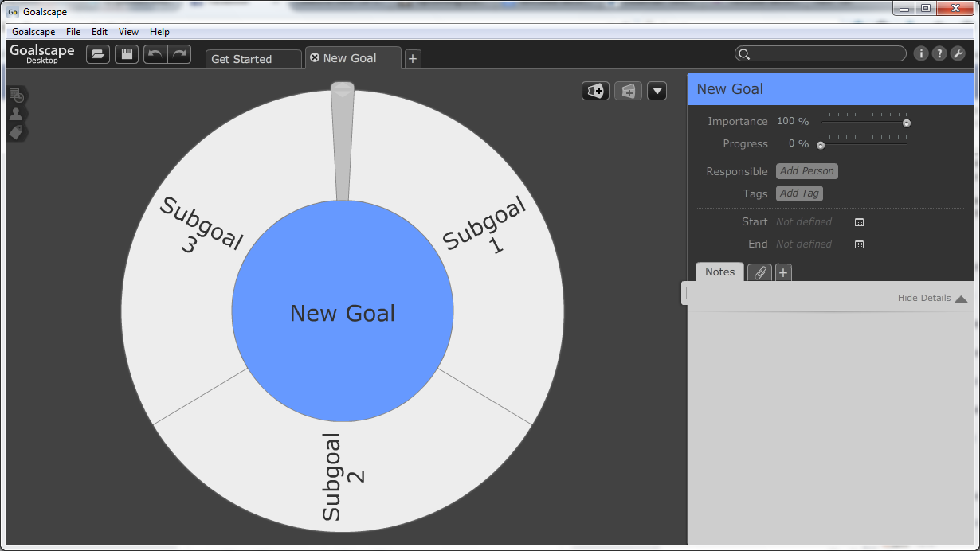Click the Goalscape Desktop logo
The image size is (980, 551).
tap(42, 53)
